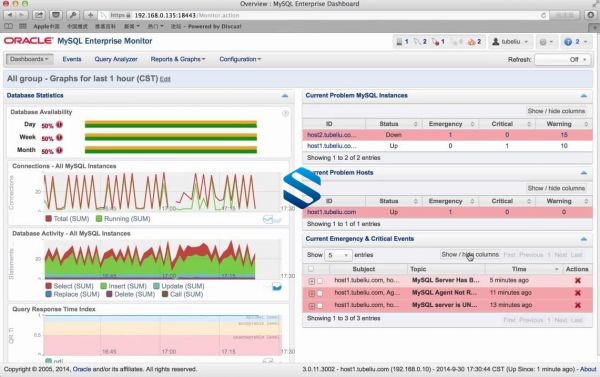
Task: Close the 'MySQL server is UN...' event with red X
Action: (578, 305)
